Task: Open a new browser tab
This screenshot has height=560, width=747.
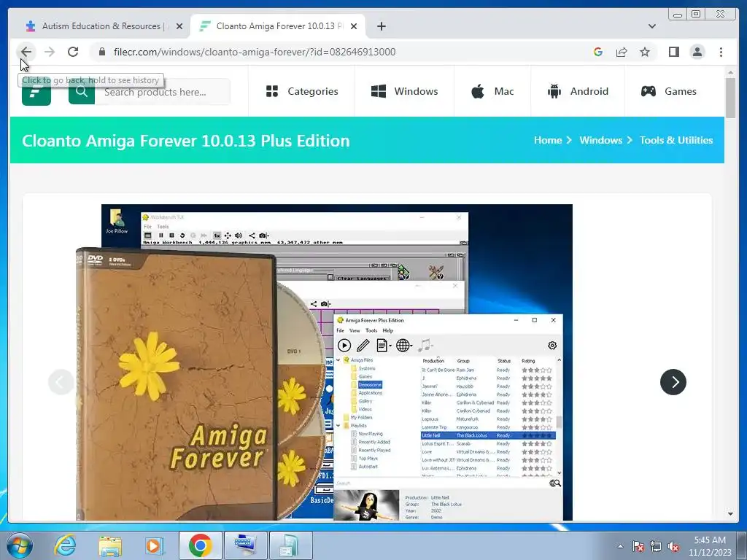Action: point(381,26)
